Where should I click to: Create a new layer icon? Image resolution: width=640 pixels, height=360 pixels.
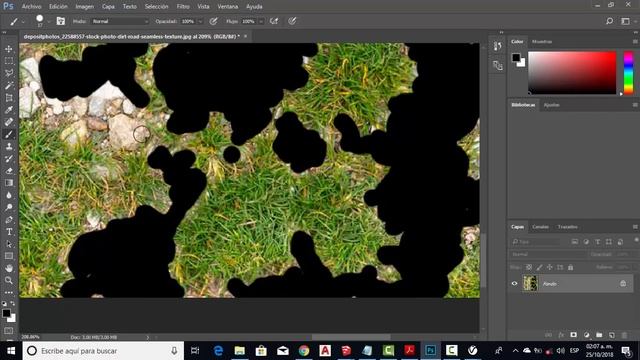pos(612,335)
